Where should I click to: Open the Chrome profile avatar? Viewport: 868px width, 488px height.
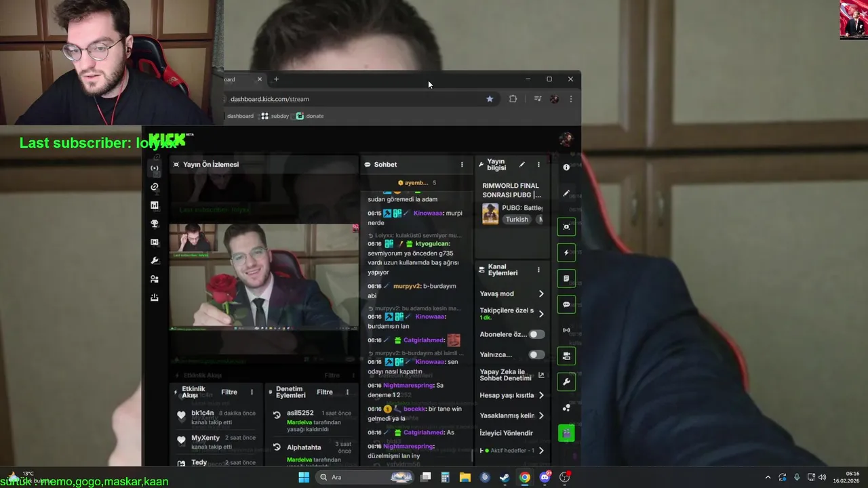tap(554, 99)
